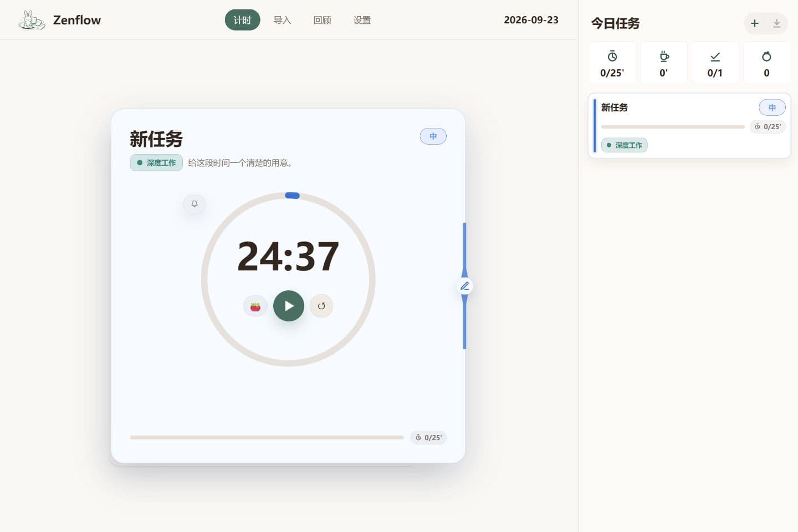This screenshot has height=532, width=798.
Task: Click the 24:37 timer display
Action: coord(288,257)
